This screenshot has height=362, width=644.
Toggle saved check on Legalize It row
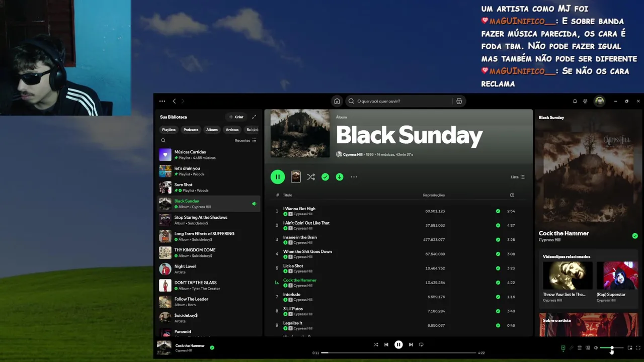click(x=498, y=325)
